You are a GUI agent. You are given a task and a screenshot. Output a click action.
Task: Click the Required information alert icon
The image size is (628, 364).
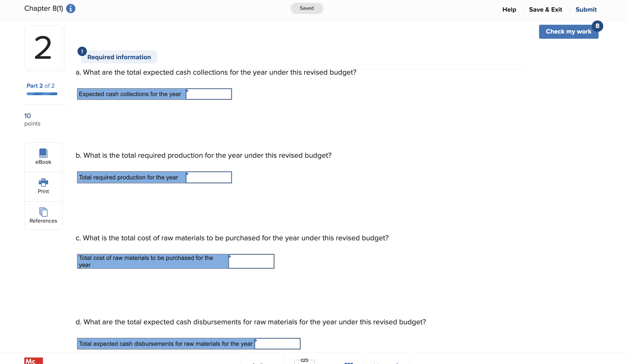[x=82, y=52]
